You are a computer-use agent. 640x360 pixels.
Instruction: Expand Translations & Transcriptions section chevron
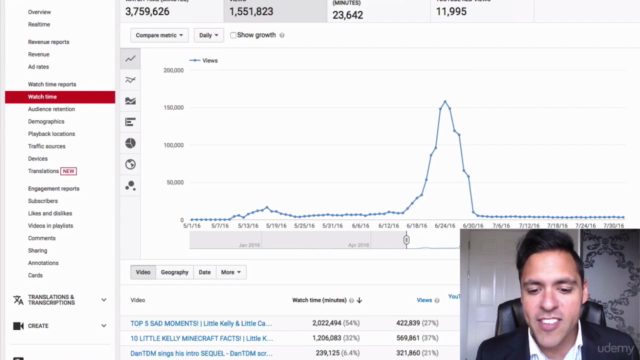(104, 300)
